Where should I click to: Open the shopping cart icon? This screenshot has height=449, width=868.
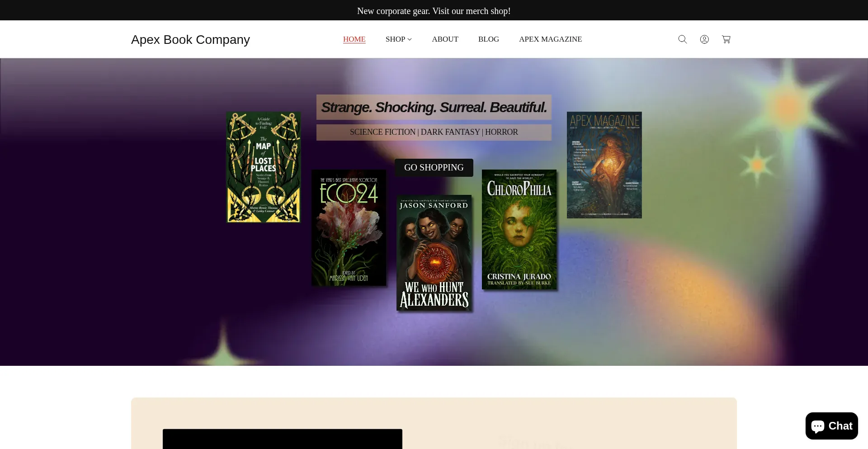(x=726, y=39)
